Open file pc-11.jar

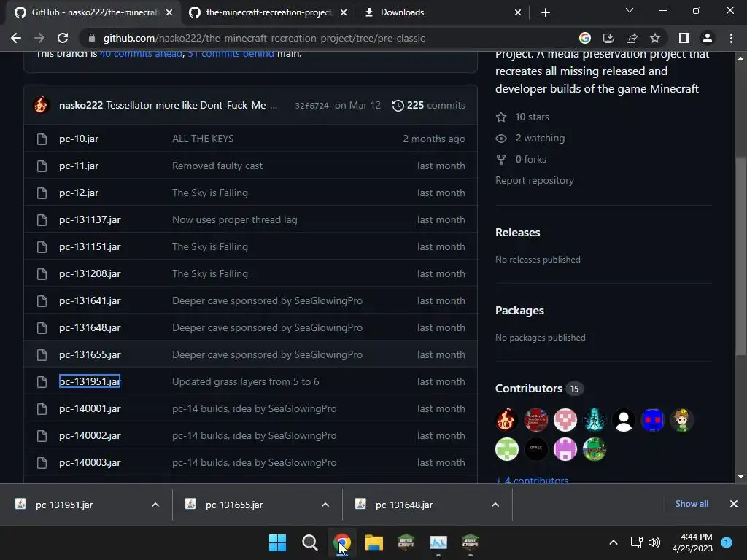point(79,166)
